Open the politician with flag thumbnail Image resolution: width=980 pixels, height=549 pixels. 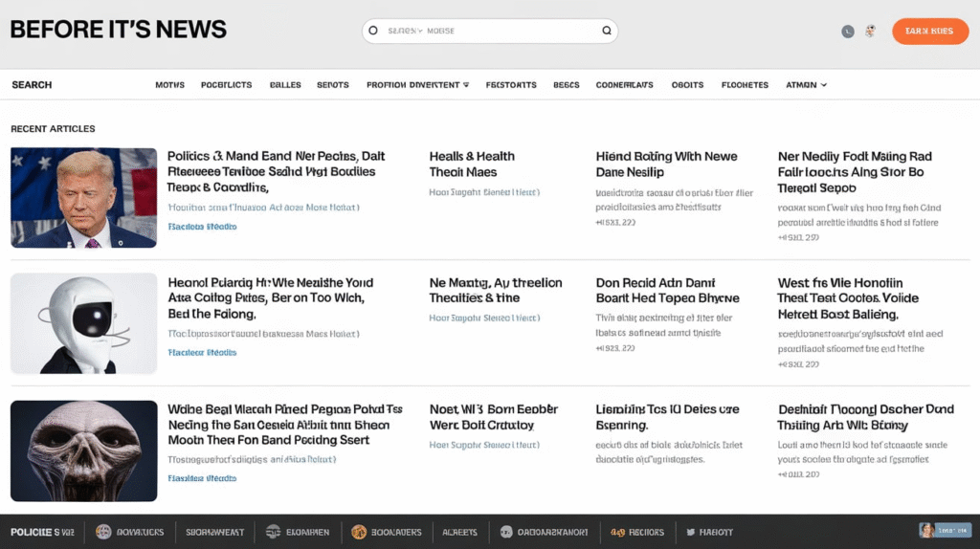(84, 197)
